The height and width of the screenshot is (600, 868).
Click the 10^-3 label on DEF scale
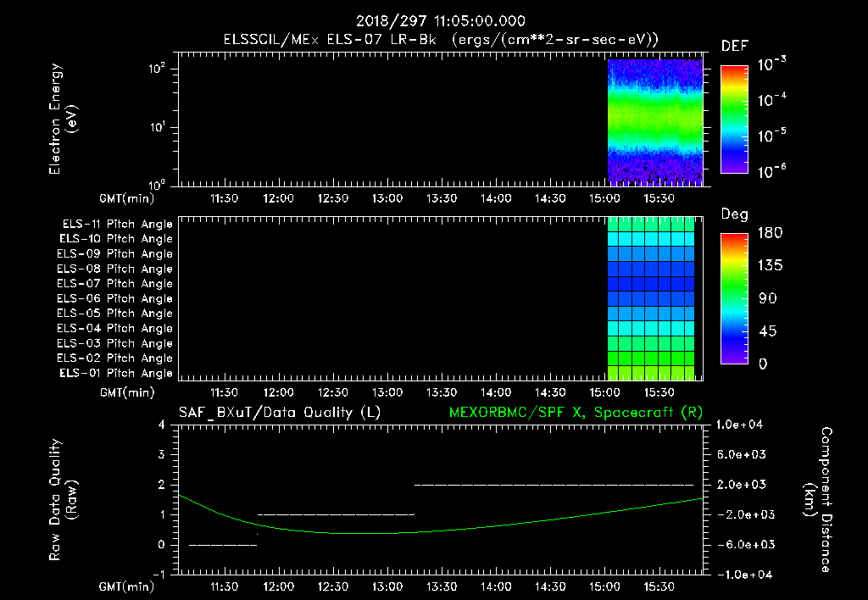click(771, 64)
